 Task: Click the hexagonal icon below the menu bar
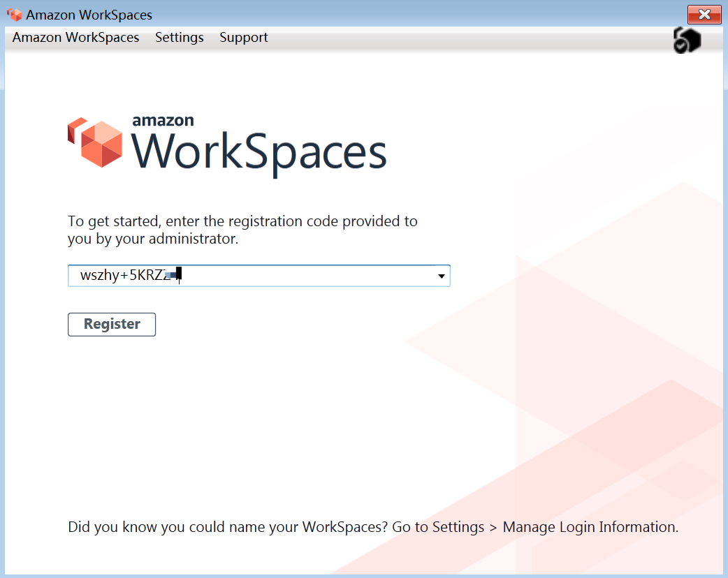(687, 40)
